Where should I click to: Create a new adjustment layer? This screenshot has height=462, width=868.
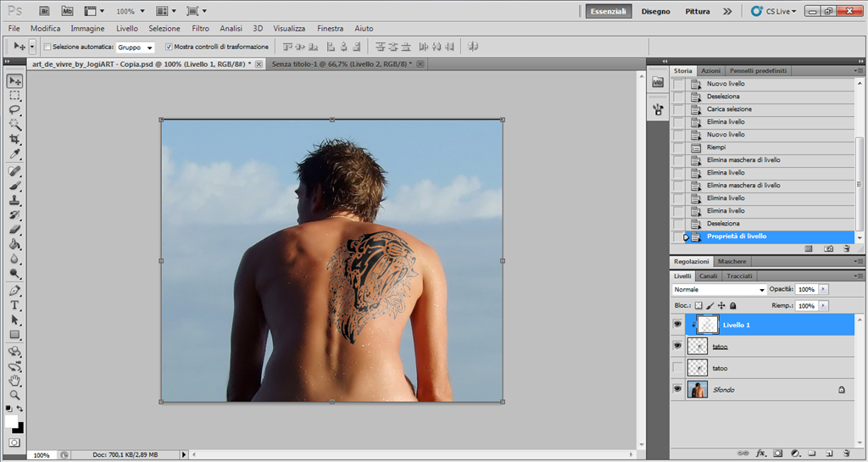pyautogui.click(x=795, y=454)
